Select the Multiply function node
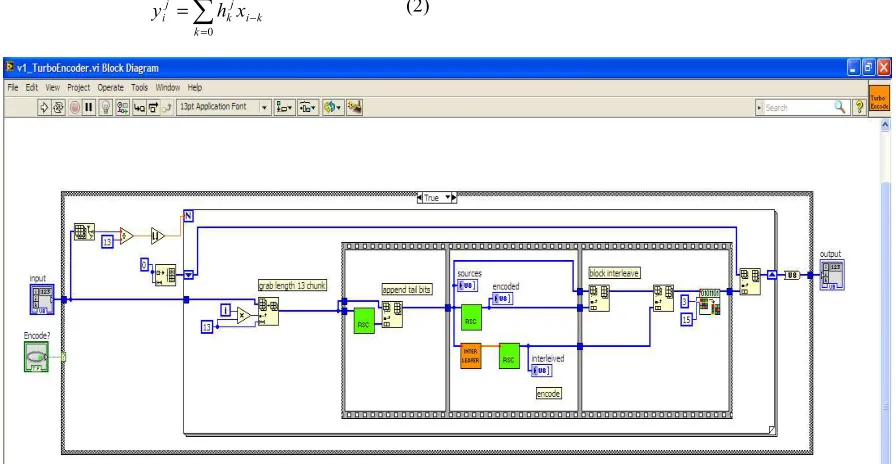Image resolution: width=896 pixels, height=464 pixels. pyautogui.click(x=245, y=315)
